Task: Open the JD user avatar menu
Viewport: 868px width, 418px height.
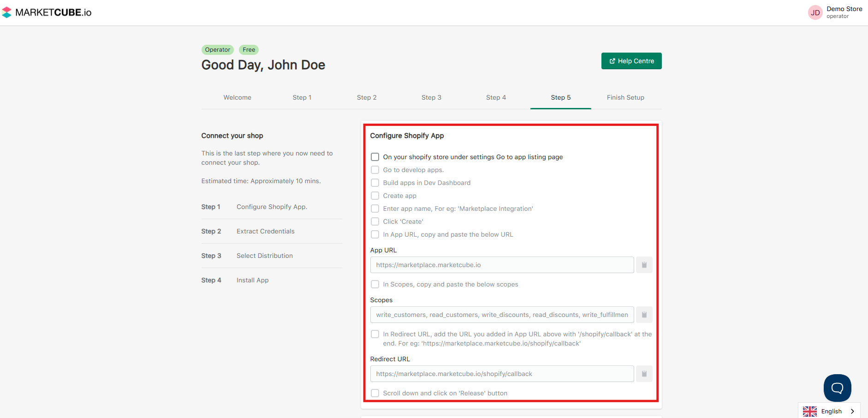Action: click(815, 12)
